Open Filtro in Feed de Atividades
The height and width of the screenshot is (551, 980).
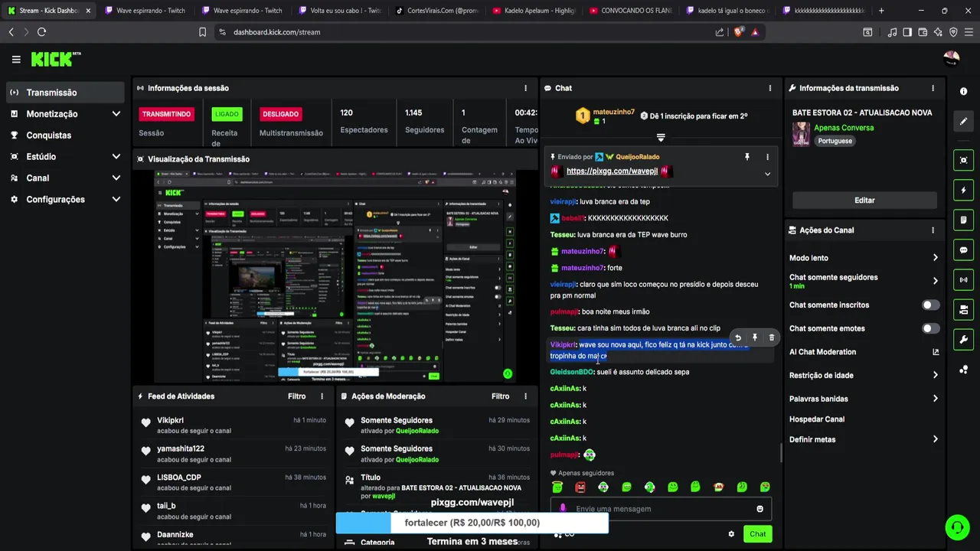pos(297,396)
